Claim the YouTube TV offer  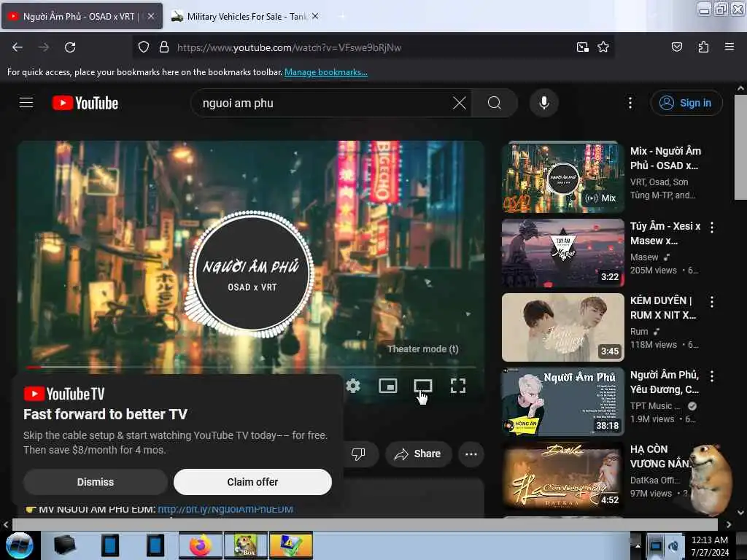252,482
